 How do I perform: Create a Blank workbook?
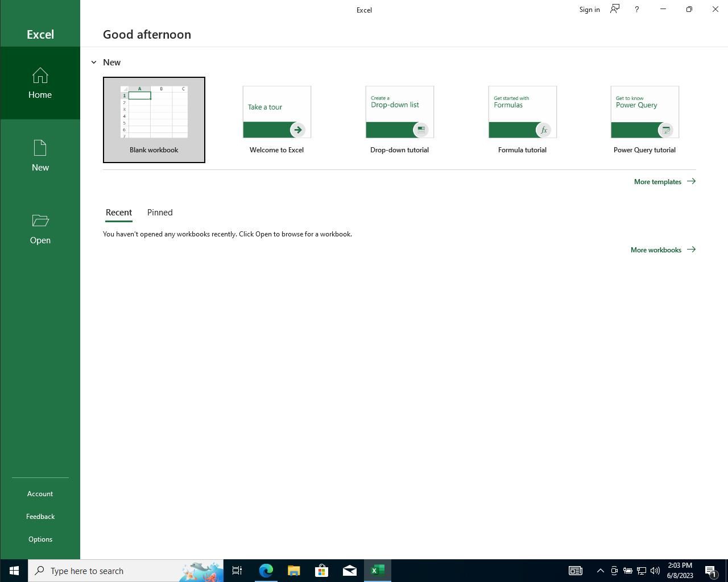154,120
